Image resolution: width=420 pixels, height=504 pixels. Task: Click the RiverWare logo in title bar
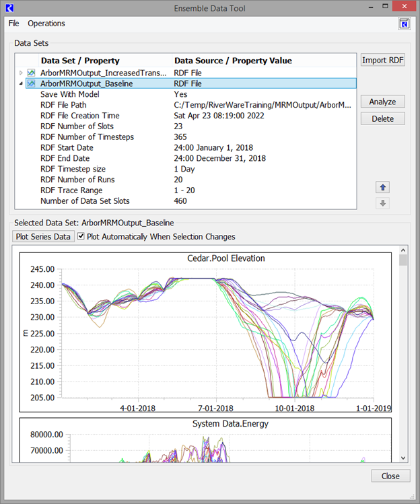(11, 7)
